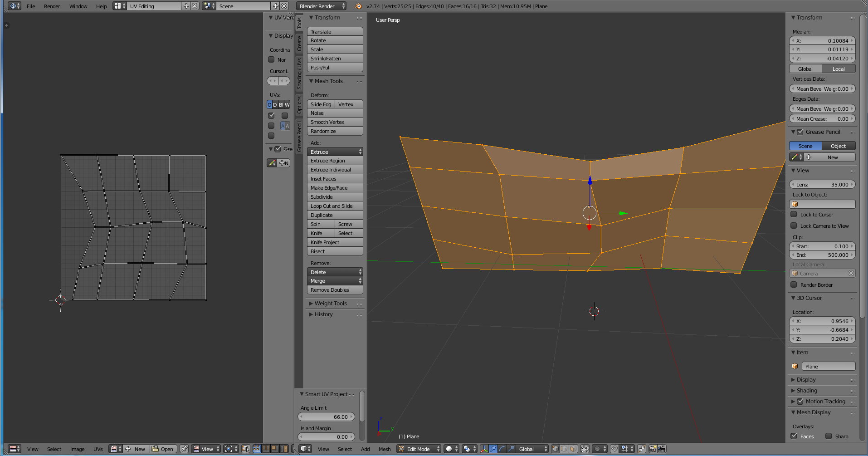
Task: Open UVs menu in UV editor header
Action: tap(98, 449)
